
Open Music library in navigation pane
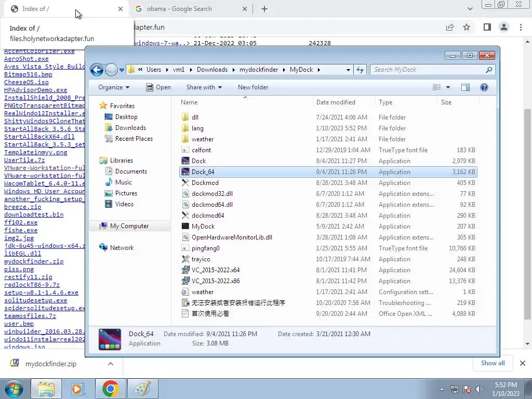(x=118, y=182)
